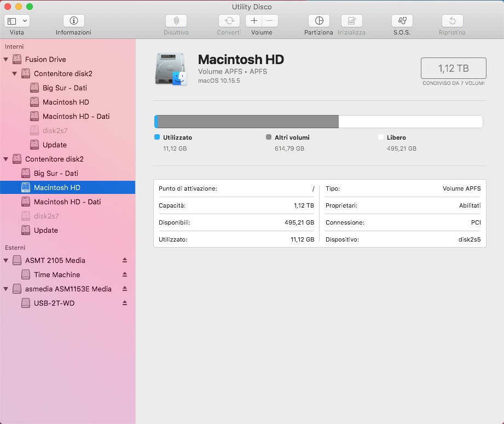This screenshot has width=504, height=424.
Task: Collapse the asmedia ASM1153E Media disclosure triangle
Action: click(x=6, y=289)
